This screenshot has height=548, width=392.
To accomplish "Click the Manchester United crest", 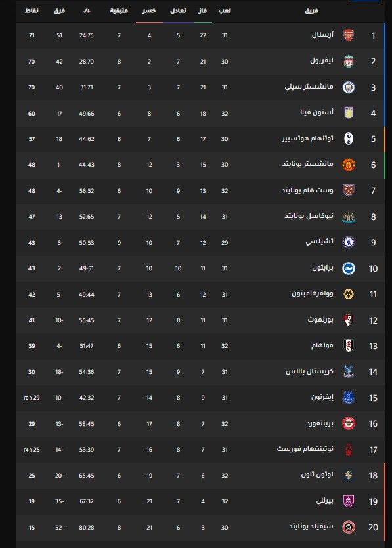I will (348, 164).
